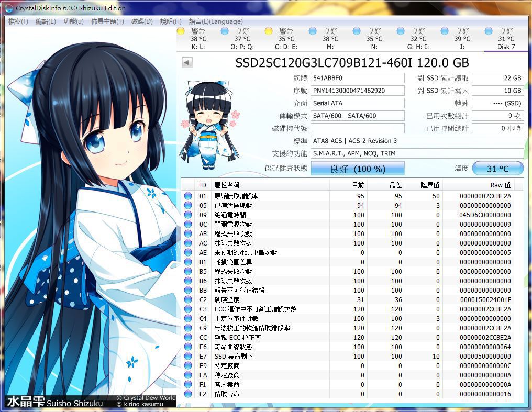Click the 9 次 power-on count field
The height and width of the screenshot is (412, 532).
pos(498,116)
